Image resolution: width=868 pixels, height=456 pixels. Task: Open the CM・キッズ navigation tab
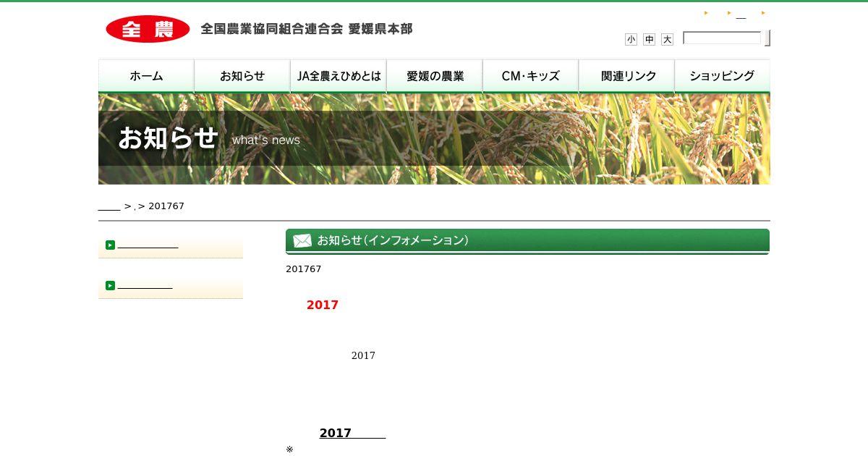point(531,76)
